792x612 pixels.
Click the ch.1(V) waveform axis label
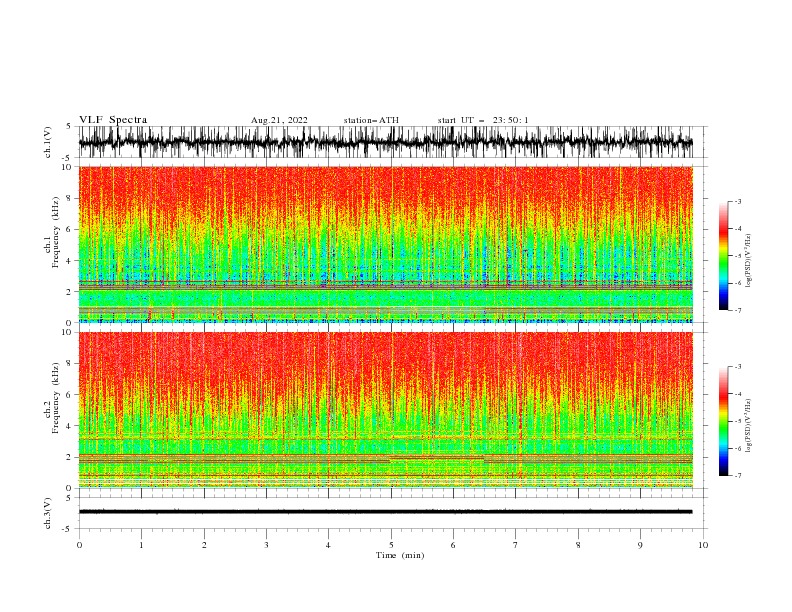point(48,142)
